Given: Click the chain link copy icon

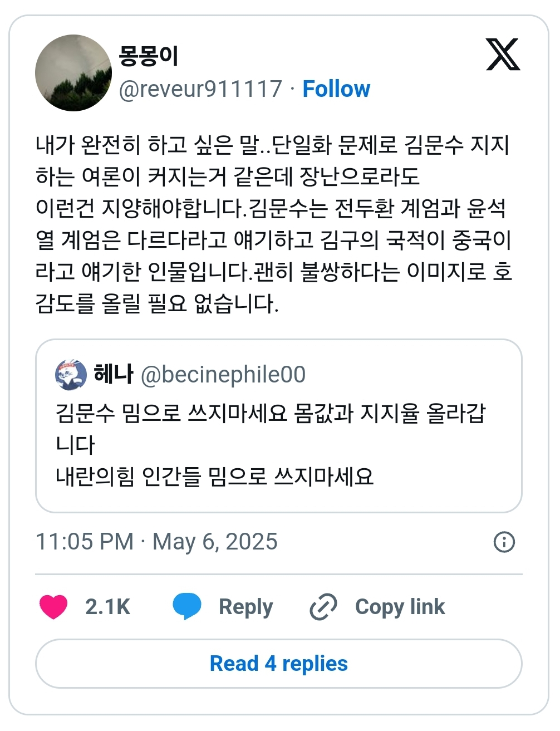Looking at the screenshot, I should pos(323,606).
